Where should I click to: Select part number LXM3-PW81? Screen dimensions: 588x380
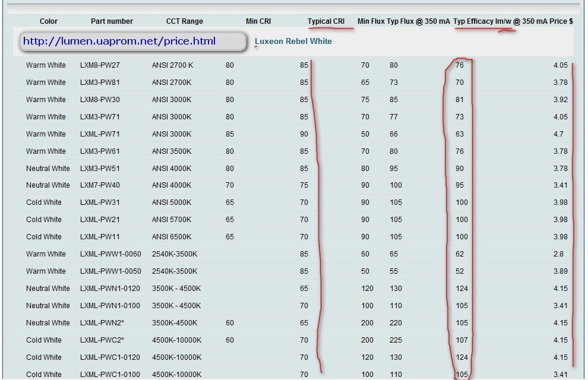point(100,83)
